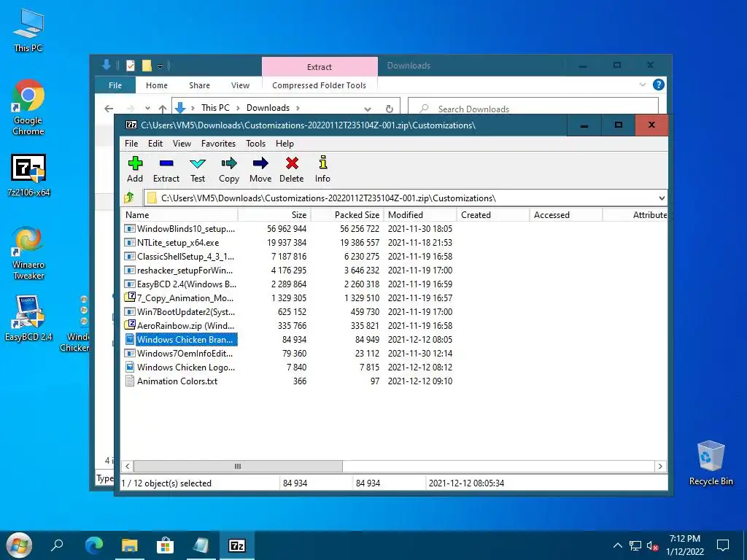Open the File menu in 7-Zip
The height and width of the screenshot is (560, 747).
point(131,144)
